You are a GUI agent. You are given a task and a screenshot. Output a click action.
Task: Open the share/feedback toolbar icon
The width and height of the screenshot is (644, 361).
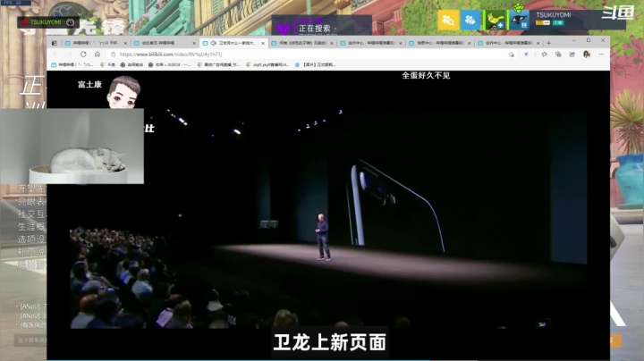point(572,55)
